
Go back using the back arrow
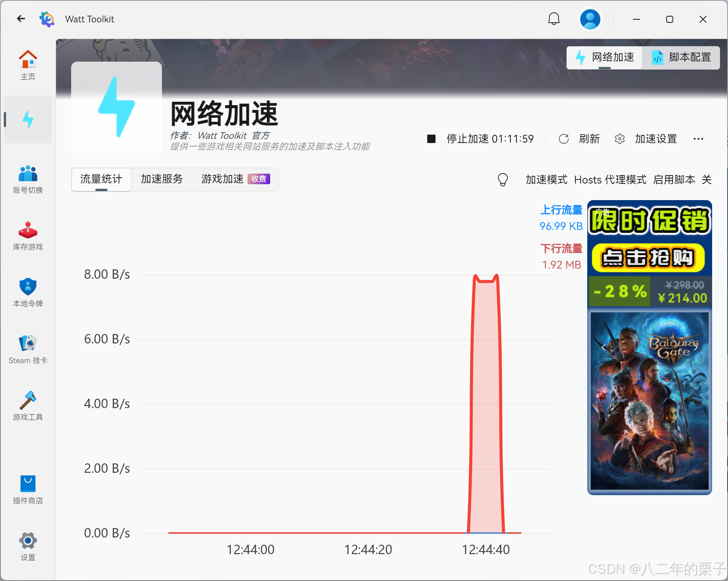(x=21, y=19)
